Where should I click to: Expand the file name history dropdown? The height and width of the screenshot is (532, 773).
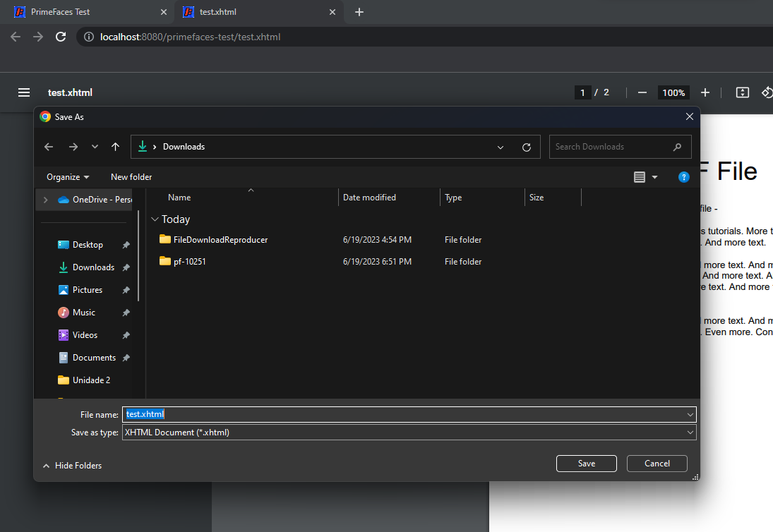pos(690,414)
